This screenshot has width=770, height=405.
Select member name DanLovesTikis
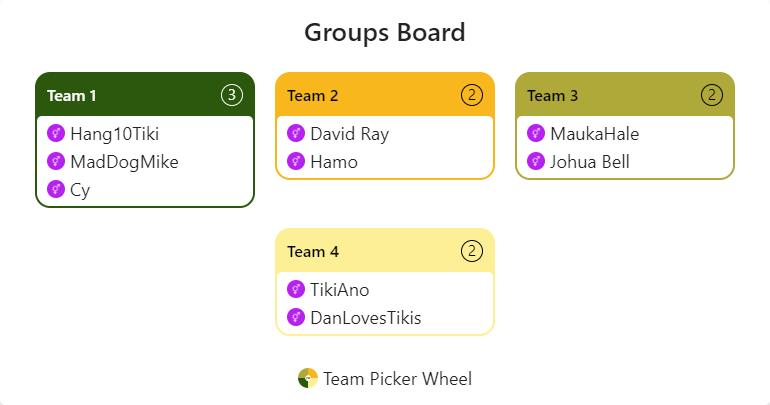coord(366,318)
